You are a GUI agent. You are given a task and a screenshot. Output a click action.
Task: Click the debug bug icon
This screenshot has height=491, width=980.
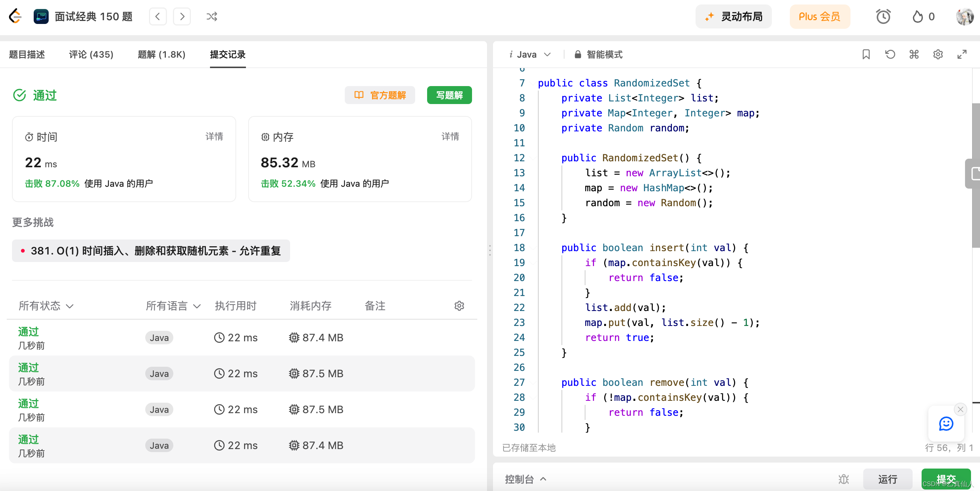tap(843, 479)
